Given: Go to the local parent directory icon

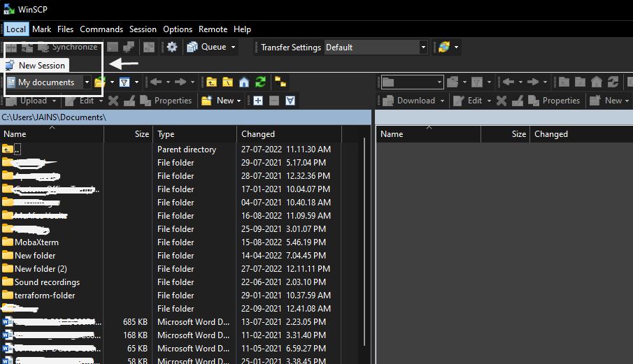Looking at the screenshot, I should [211, 82].
